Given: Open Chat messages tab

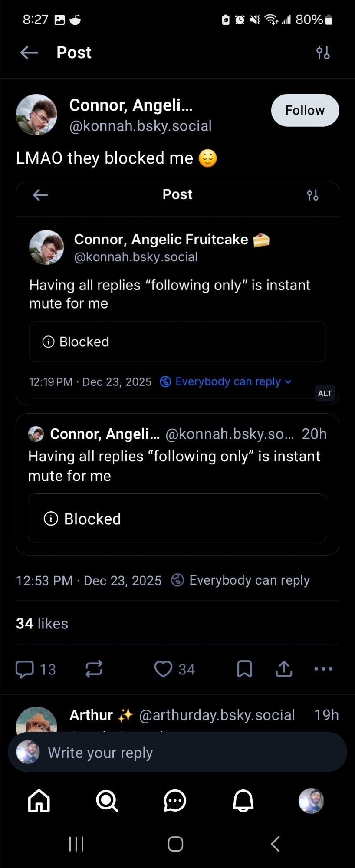Looking at the screenshot, I should coord(175,801).
